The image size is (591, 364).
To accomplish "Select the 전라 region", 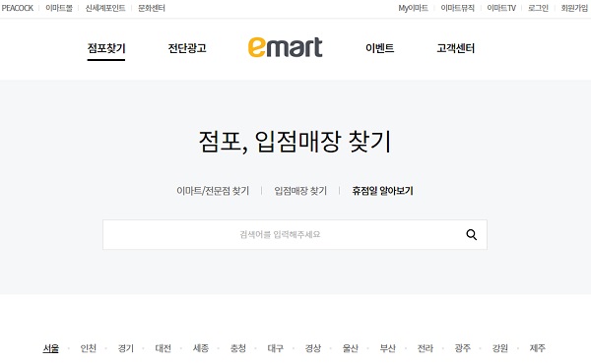I will [x=426, y=348].
